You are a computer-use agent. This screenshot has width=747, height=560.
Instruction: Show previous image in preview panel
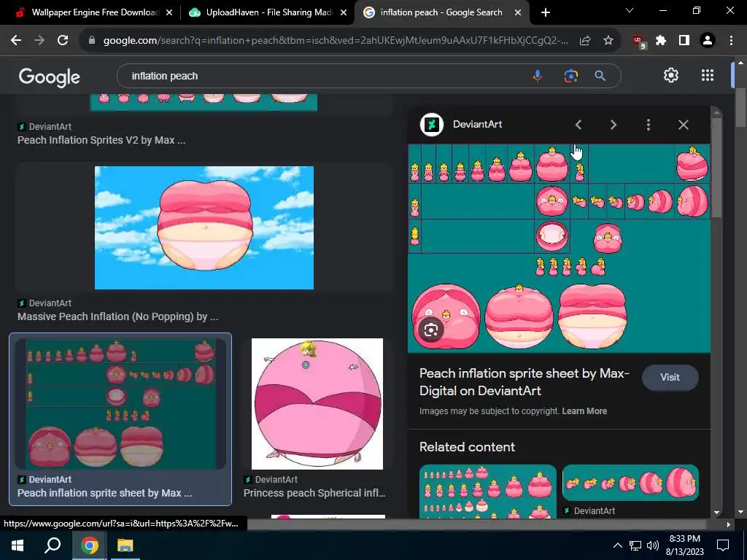coord(578,125)
